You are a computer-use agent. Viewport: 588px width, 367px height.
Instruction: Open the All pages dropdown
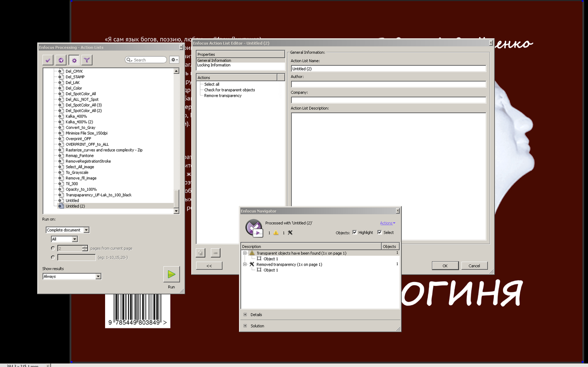tap(64, 239)
